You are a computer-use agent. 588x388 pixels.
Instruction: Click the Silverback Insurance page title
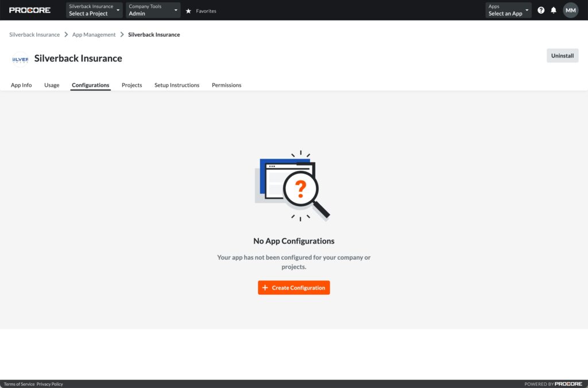click(x=78, y=58)
